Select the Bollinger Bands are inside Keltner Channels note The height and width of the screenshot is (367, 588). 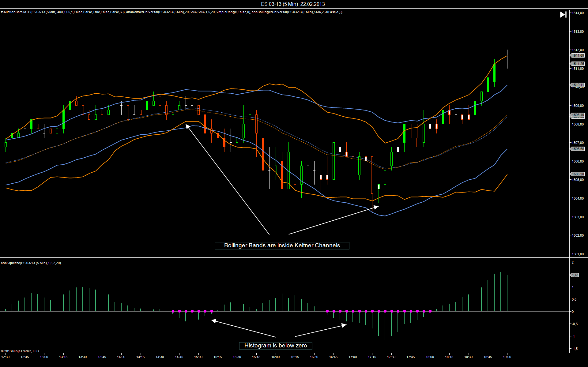282,245
